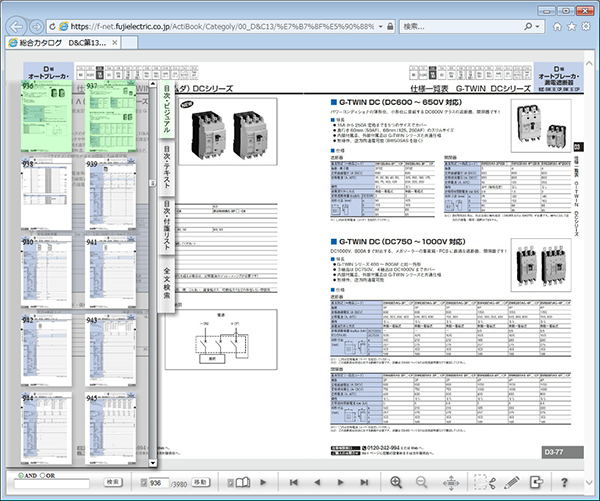Select the scissors clipping tool
Viewport: 600px width, 501px height.
coord(485,482)
